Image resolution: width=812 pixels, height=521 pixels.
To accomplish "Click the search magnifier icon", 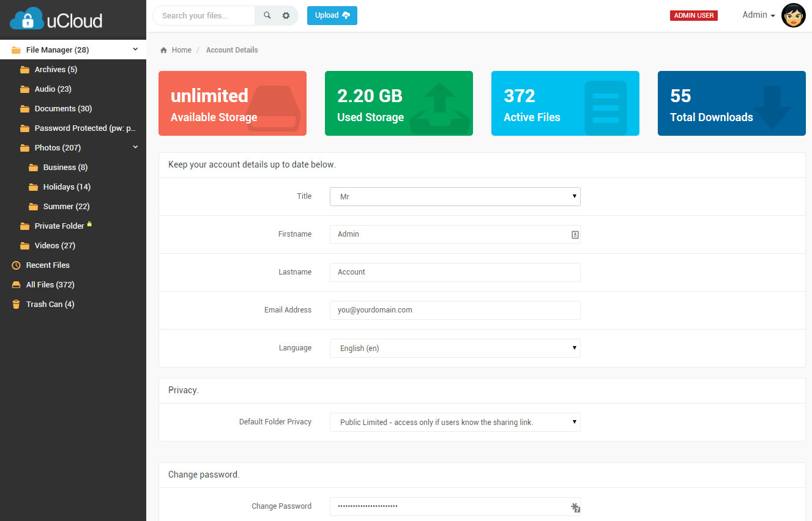I will [267, 15].
